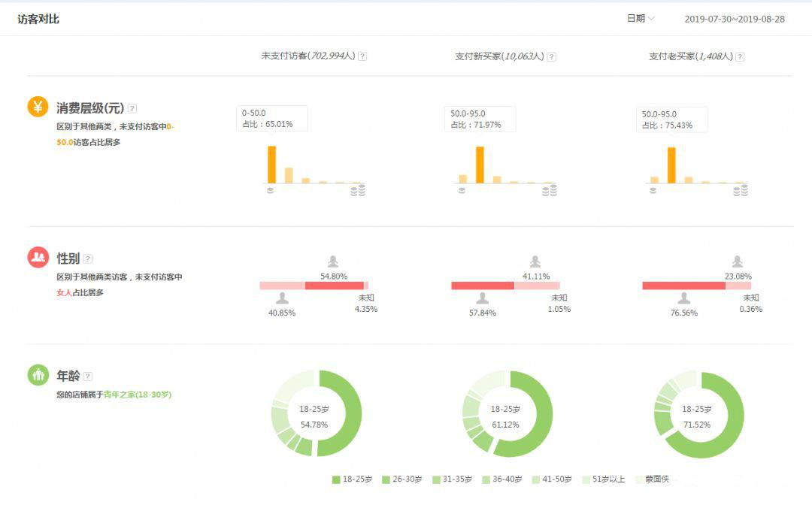
Task: Open help icon next to 支付老买家
Action: 740,57
